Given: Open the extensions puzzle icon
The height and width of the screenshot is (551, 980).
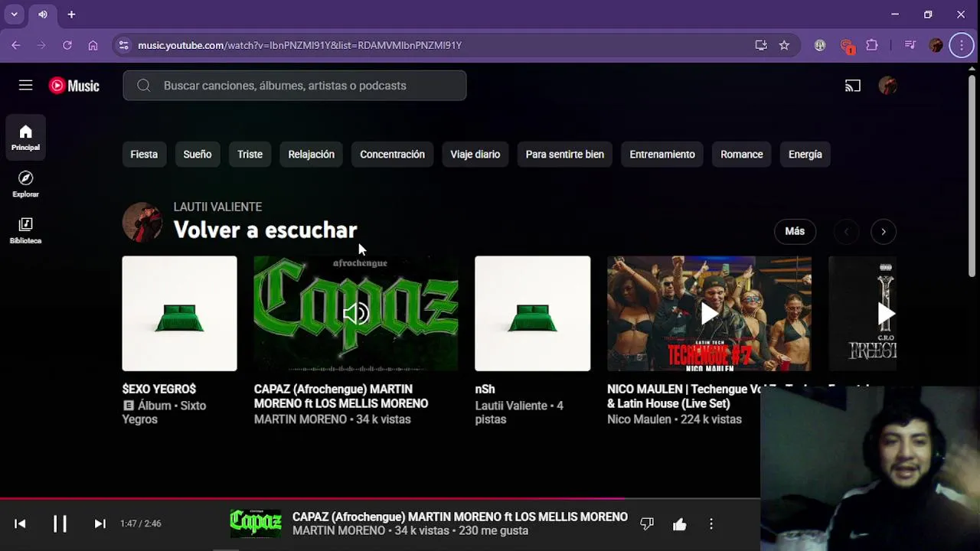Looking at the screenshot, I should click(872, 45).
